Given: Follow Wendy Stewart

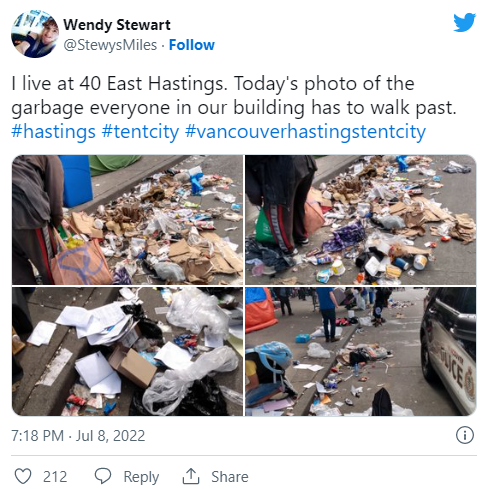Looking at the screenshot, I should tap(192, 45).
